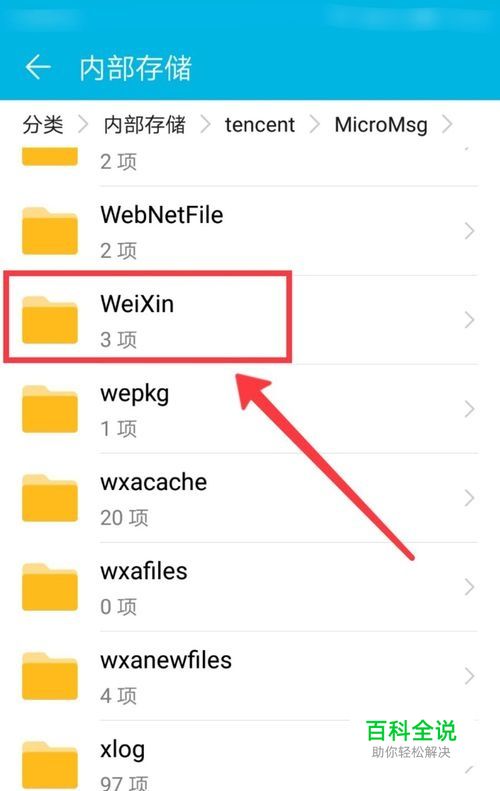
Task: Expand wxacache using its right chevron
Action: click(470, 498)
